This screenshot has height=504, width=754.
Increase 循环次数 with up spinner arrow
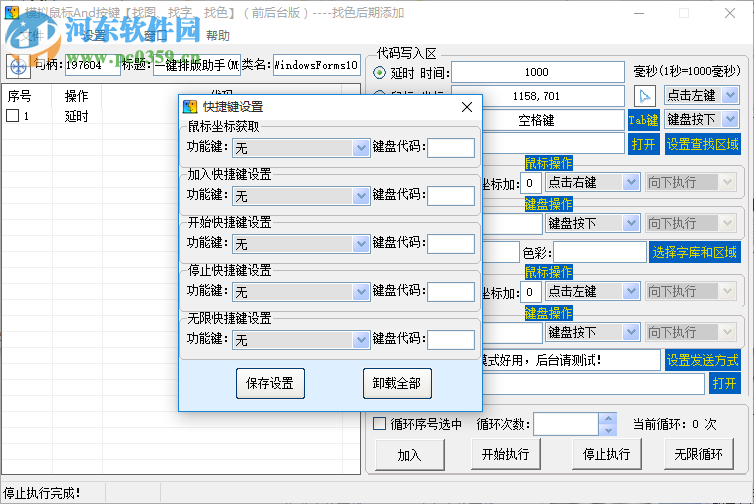[608, 418]
